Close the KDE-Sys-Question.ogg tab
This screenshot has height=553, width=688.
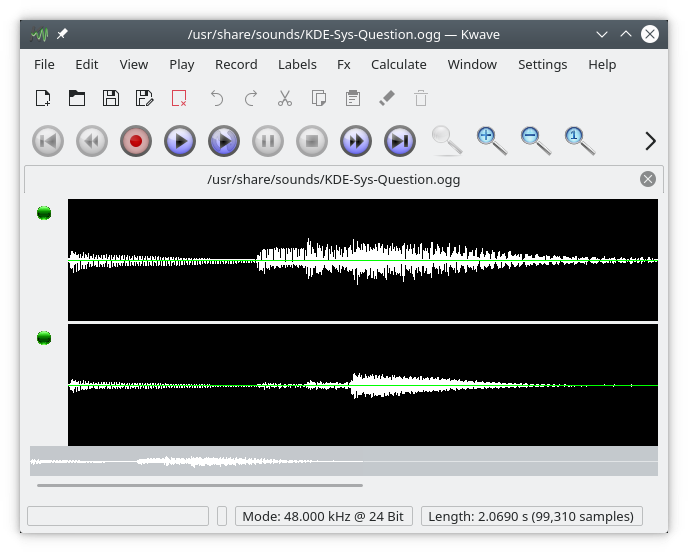pos(648,179)
